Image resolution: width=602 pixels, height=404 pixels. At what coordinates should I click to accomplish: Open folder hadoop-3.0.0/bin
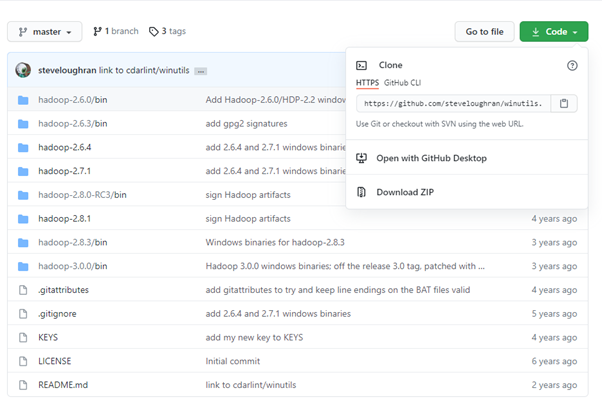click(x=73, y=267)
